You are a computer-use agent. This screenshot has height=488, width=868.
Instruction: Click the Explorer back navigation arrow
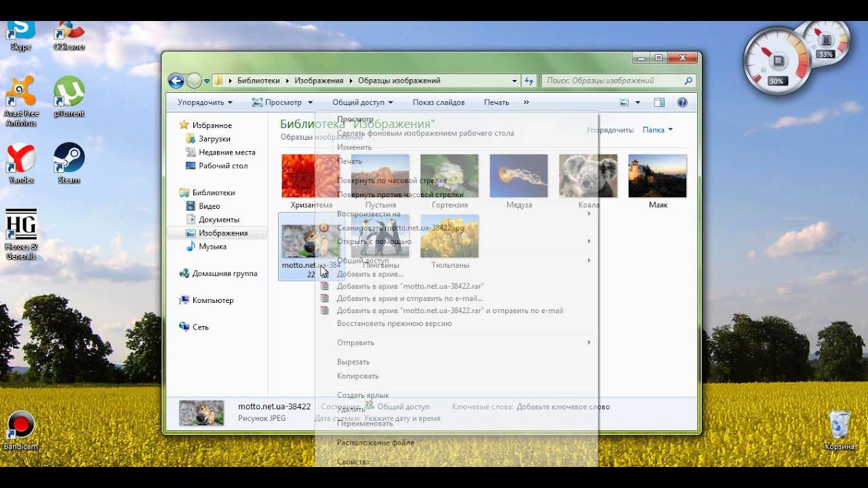pyautogui.click(x=176, y=81)
